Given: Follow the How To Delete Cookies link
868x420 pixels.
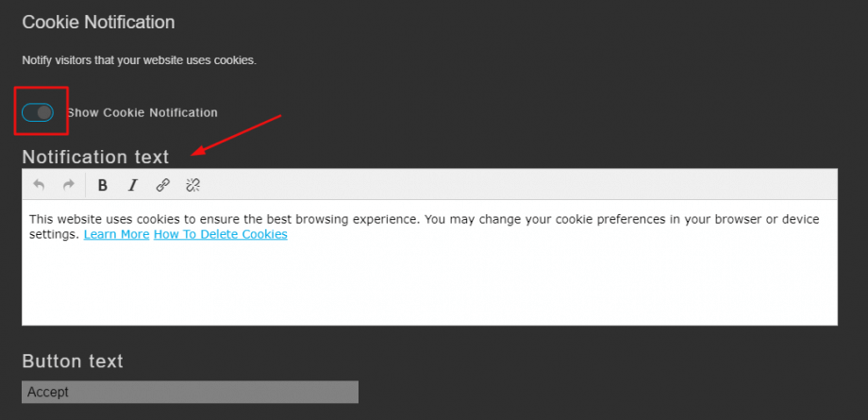Looking at the screenshot, I should tap(221, 234).
